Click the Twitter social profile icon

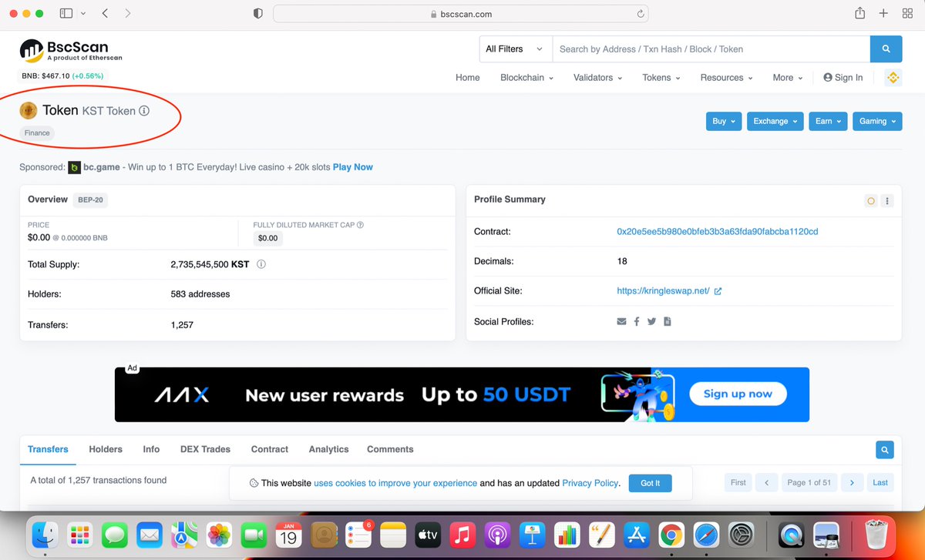pos(651,321)
